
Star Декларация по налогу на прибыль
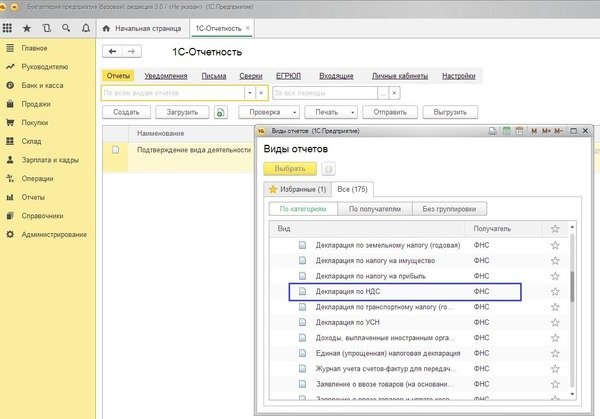click(x=555, y=276)
